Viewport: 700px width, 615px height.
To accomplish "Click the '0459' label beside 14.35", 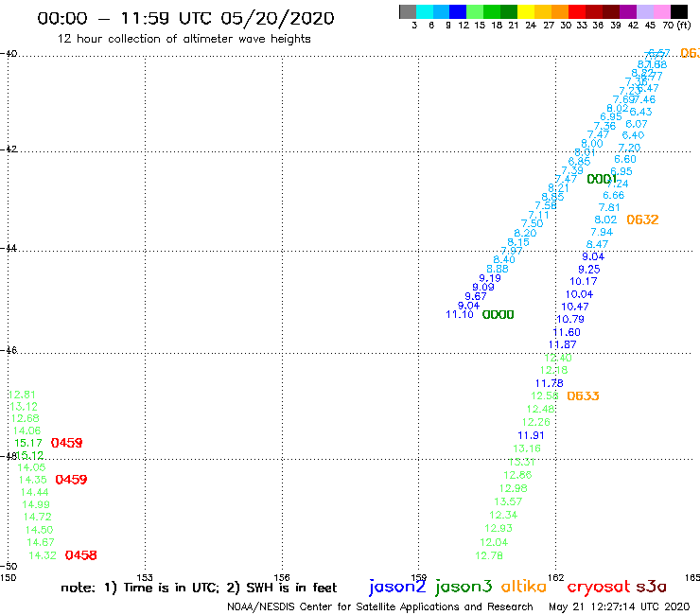I will coord(72,480).
